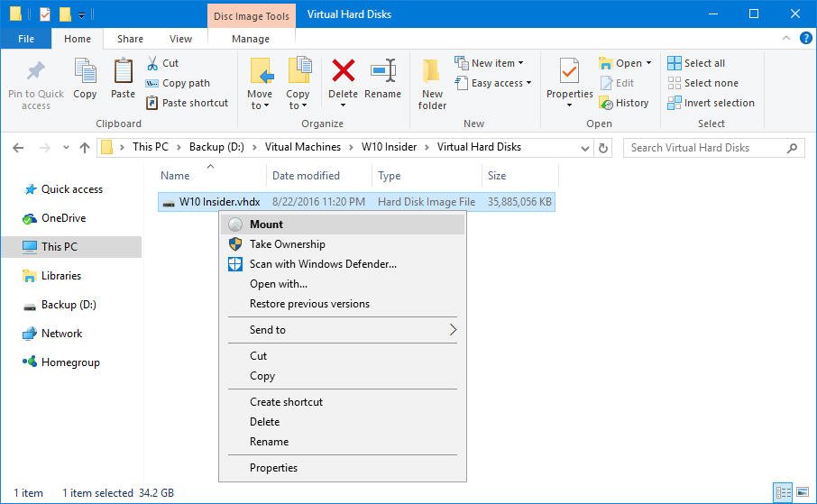
Task: Select the Disc Image Tools tab
Action: [x=252, y=16]
